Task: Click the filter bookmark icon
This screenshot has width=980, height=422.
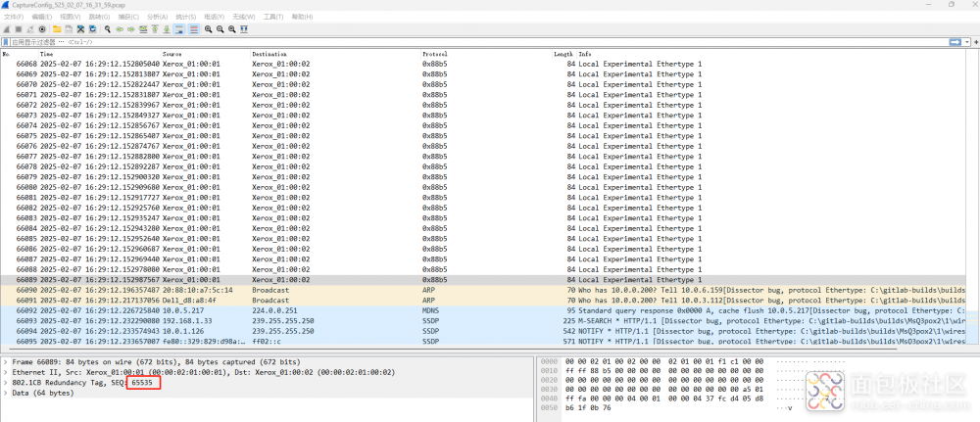Action: pos(6,42)
